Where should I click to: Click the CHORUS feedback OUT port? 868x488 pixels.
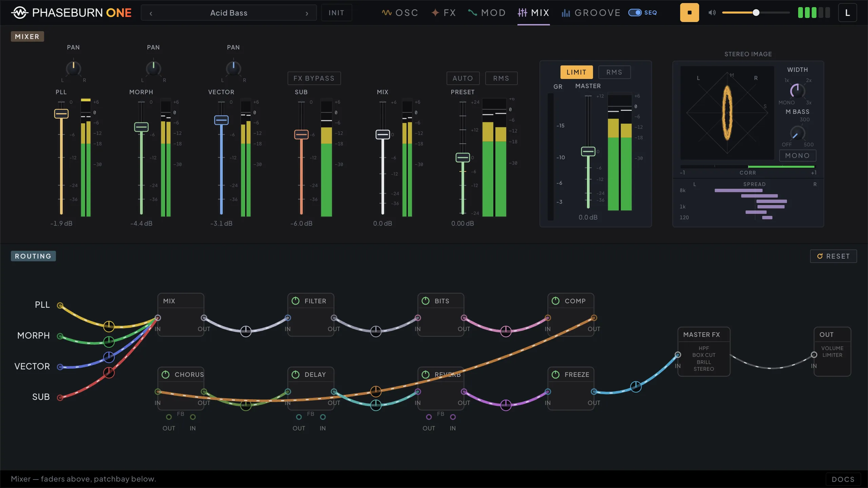point(169,417)
